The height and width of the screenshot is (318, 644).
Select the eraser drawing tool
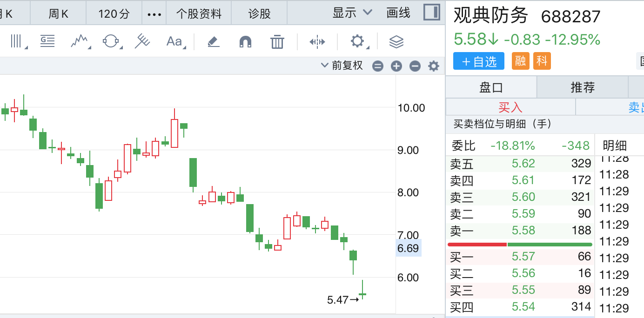click(213, 42)
